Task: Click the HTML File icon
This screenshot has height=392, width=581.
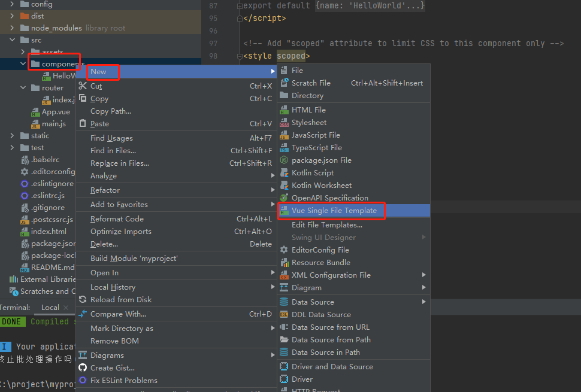Action: [x=284, y=110]
